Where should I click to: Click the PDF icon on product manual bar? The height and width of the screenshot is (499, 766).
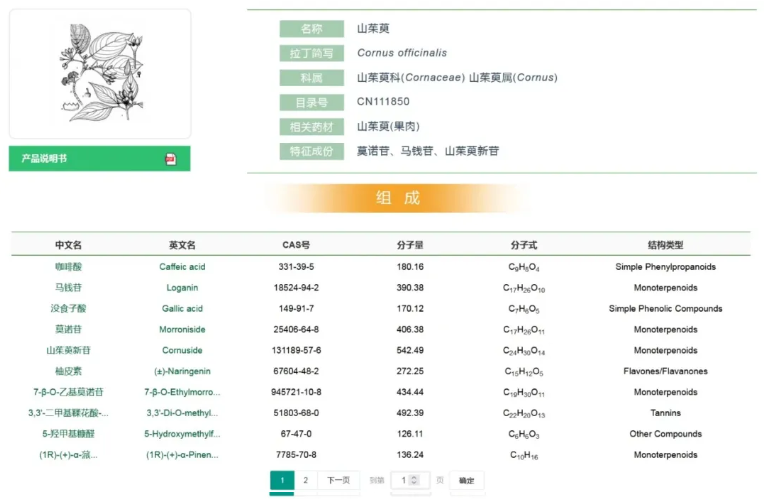click(170, 159)
